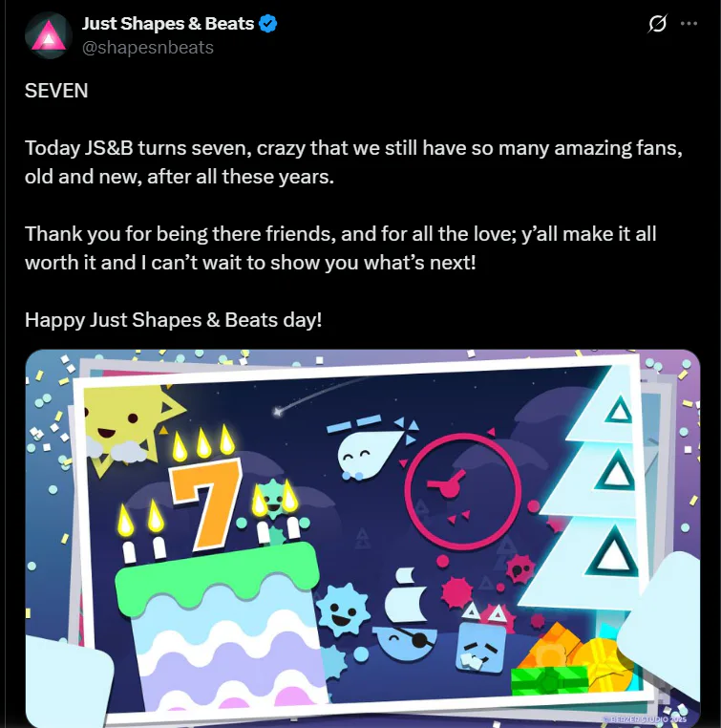Click the 'Happy Just Shapes & Beats day!' line
This screenshot has width=721, height=728.
173,320
